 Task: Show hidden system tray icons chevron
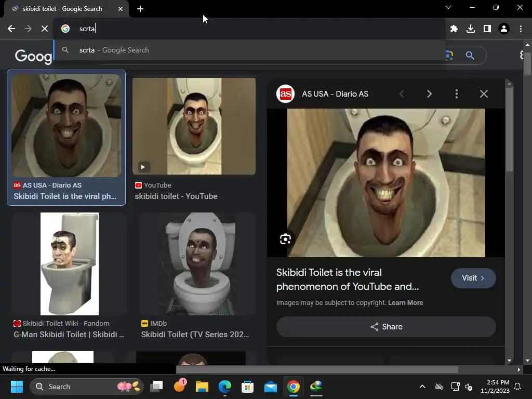coord(422,387)
